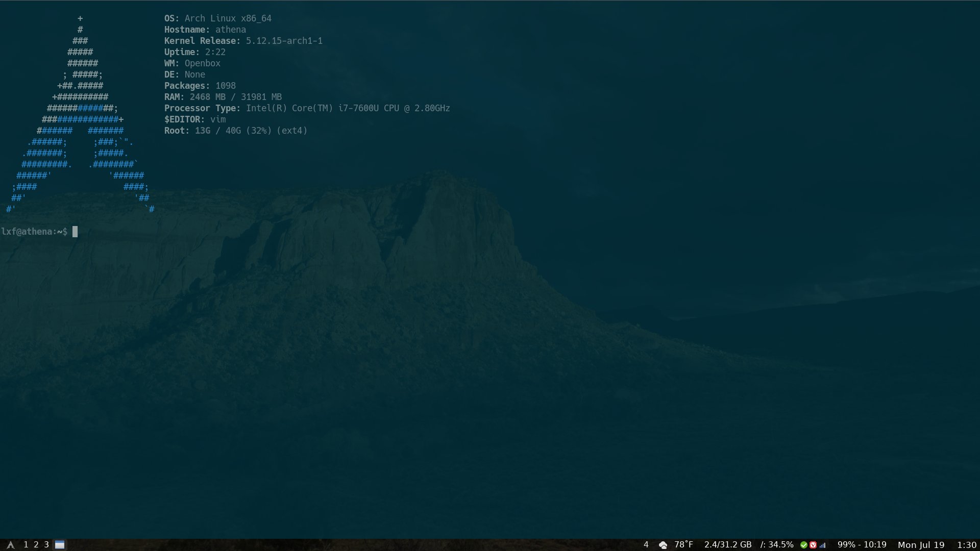Image resolution: width=980 pixels, height=551 pixels.
Task: Click the disk usage meter showing 34.5%
Action: pos(777,544)
